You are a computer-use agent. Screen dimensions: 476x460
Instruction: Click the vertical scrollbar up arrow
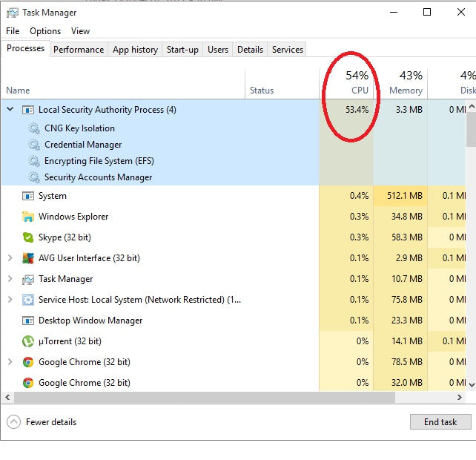[x=471, y=106]
